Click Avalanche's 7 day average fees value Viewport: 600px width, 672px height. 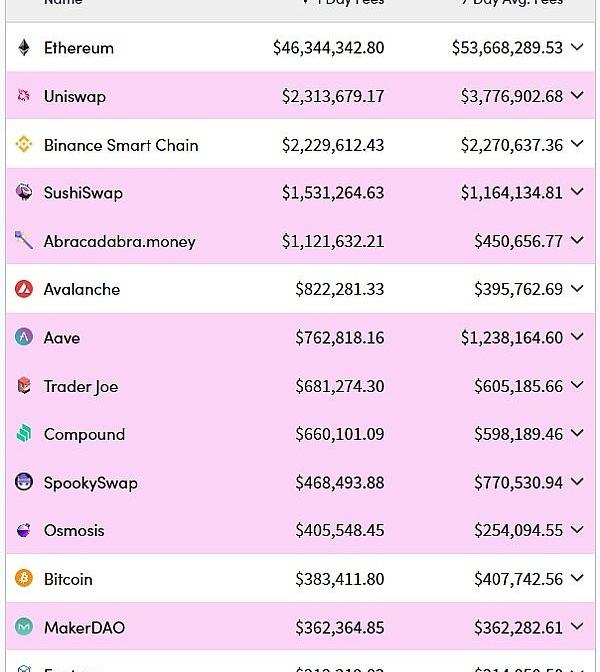click(518, 289)
